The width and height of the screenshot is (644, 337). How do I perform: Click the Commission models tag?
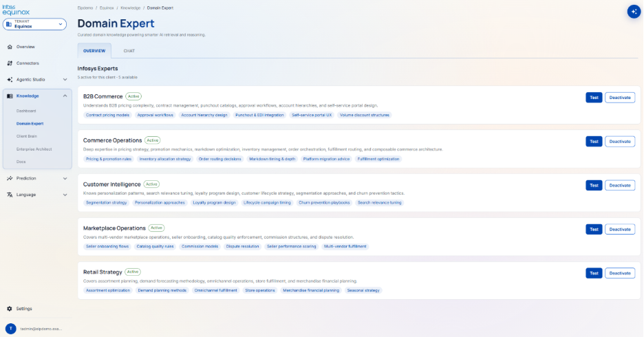200,247
